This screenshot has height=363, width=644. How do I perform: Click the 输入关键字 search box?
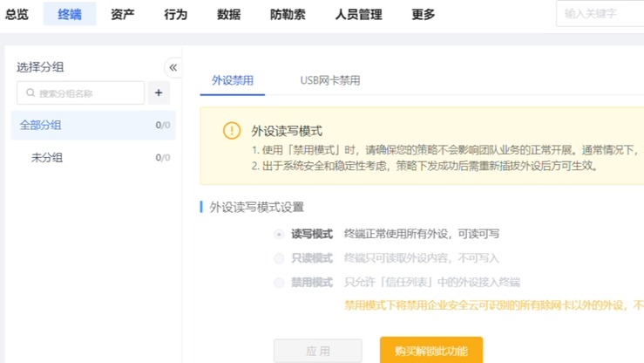601,14
